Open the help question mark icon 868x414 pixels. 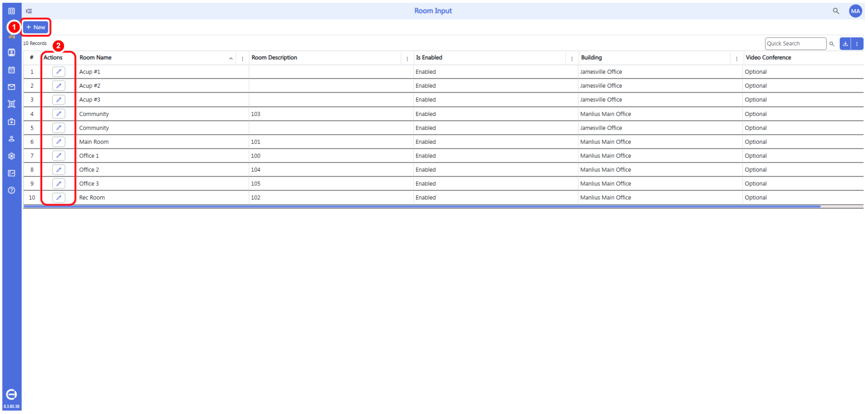tap(12, 190)
